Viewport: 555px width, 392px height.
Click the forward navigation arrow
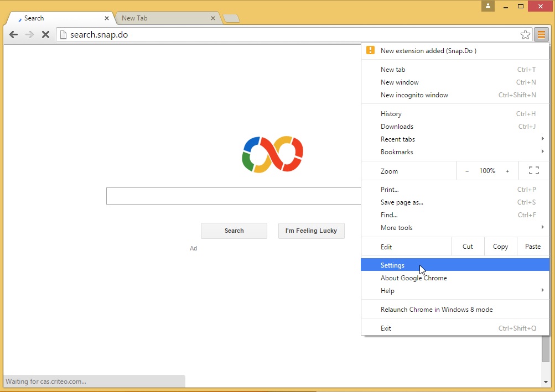29,34
